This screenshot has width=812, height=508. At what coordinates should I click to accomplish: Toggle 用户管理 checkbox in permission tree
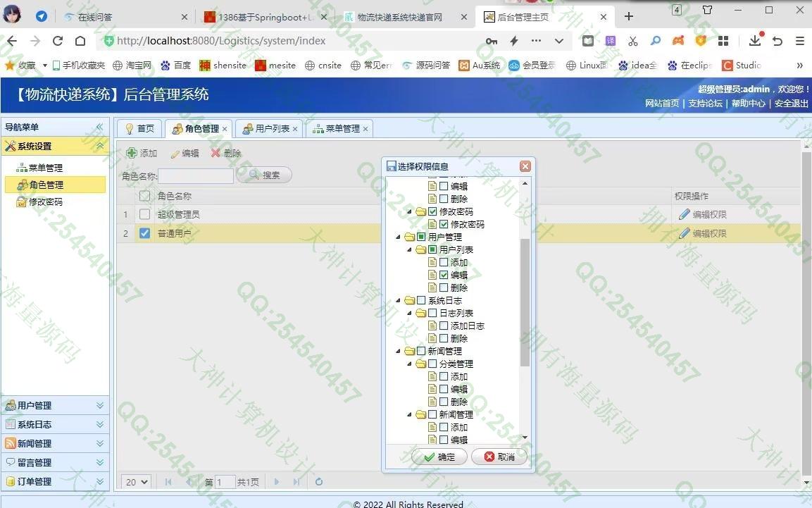coord(422,237)
